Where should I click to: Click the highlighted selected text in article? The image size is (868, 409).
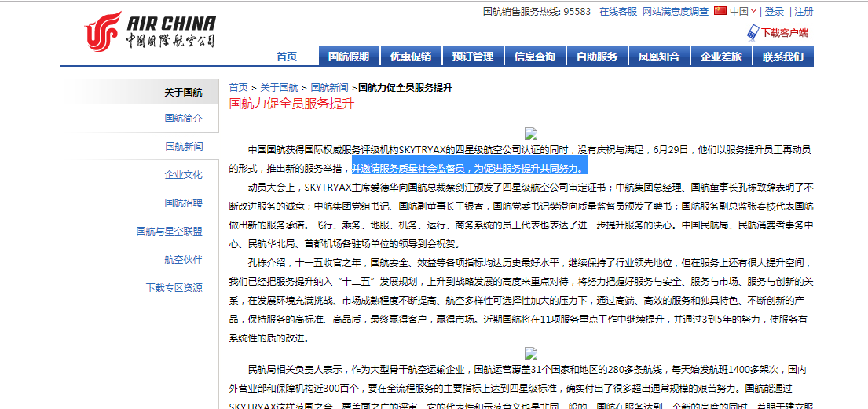coord(468,168)
